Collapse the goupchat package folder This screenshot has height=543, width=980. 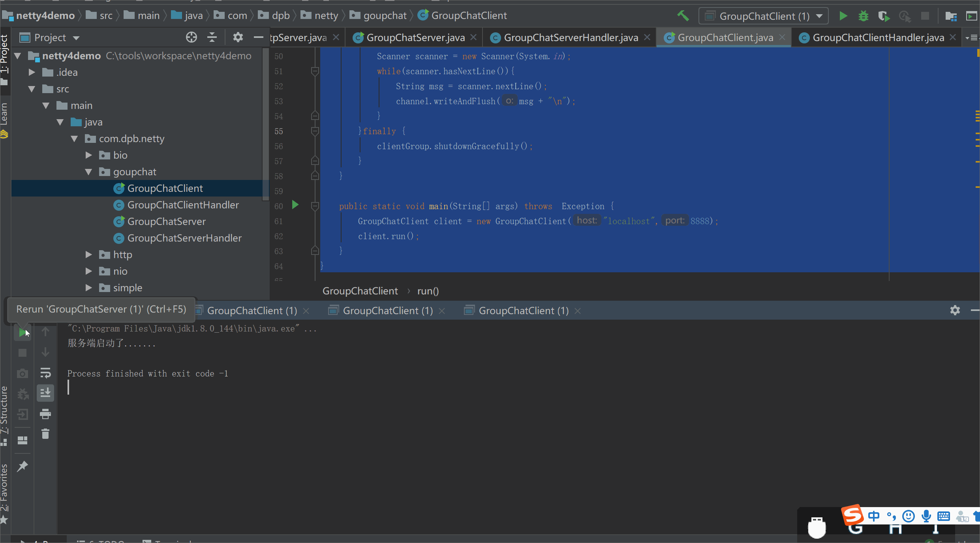point(89,172)
